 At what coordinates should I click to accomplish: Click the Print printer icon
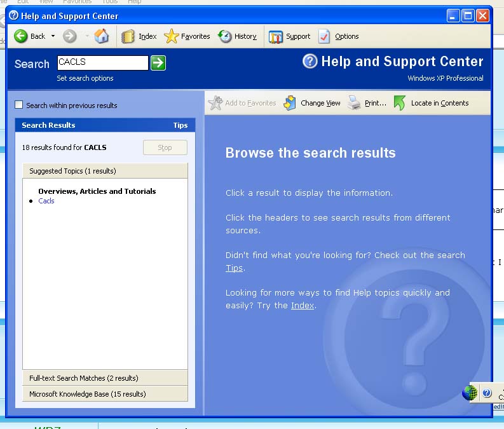coord(355,103)
